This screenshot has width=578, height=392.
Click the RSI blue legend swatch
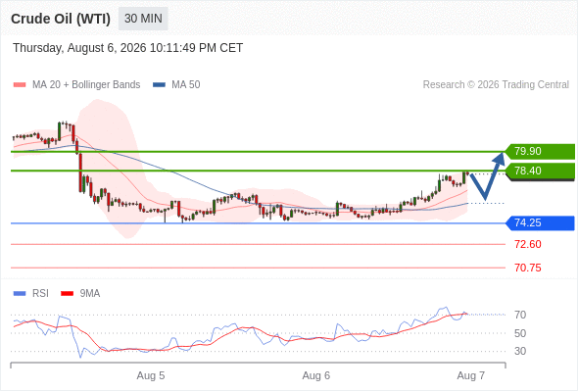click(20, 294)
